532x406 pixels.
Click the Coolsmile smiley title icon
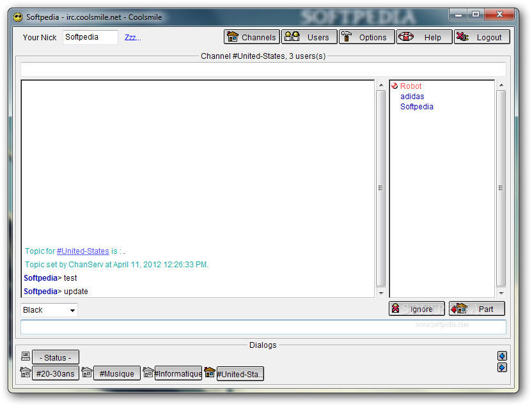tap(18, 17)
